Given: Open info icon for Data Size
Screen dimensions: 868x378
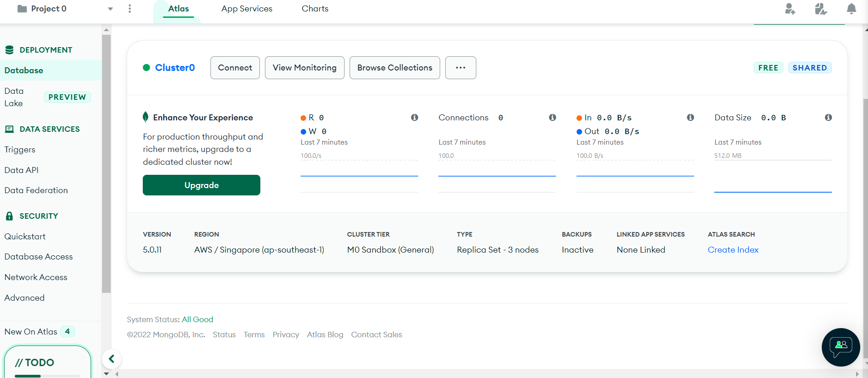Looking at the screenshot, I should tap(828, 118).
